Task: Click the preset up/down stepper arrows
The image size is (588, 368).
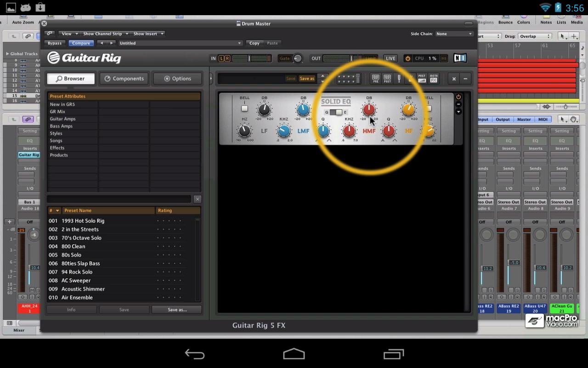Action: coord(323,79)
